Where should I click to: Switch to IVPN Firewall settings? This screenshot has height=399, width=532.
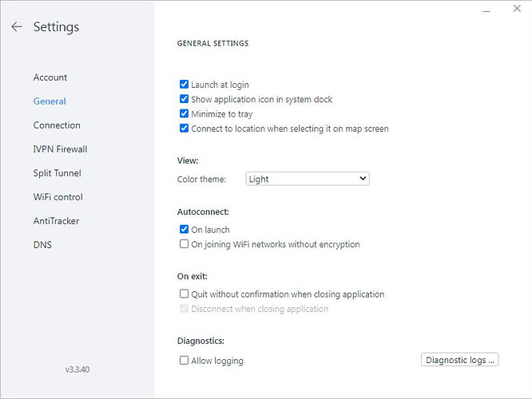pos(60,149)
